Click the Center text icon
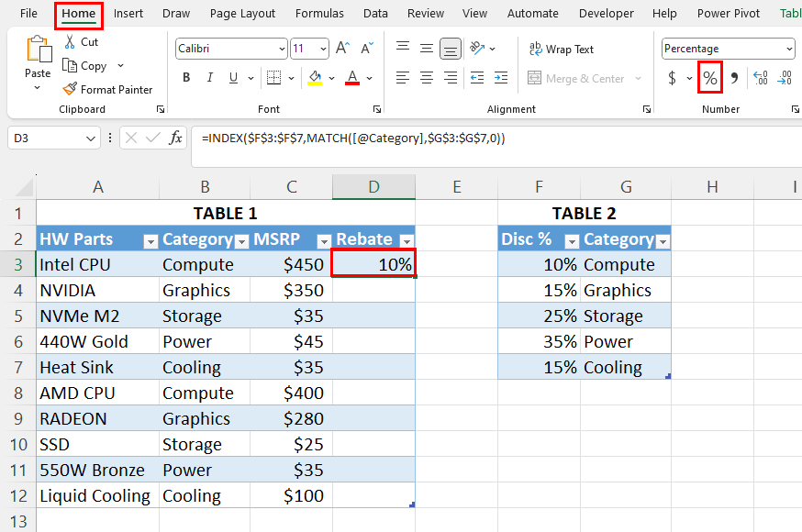802x532 pixels. click(x=427, y=78)
